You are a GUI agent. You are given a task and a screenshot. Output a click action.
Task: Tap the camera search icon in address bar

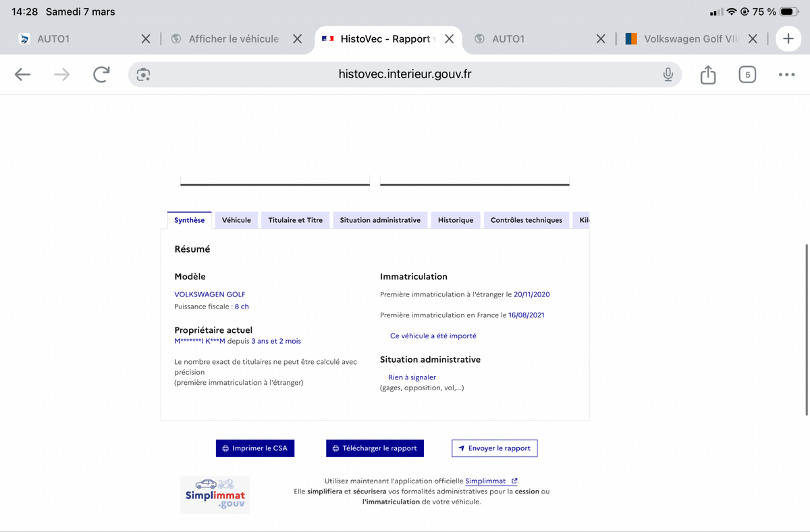(x=143, y=75)
